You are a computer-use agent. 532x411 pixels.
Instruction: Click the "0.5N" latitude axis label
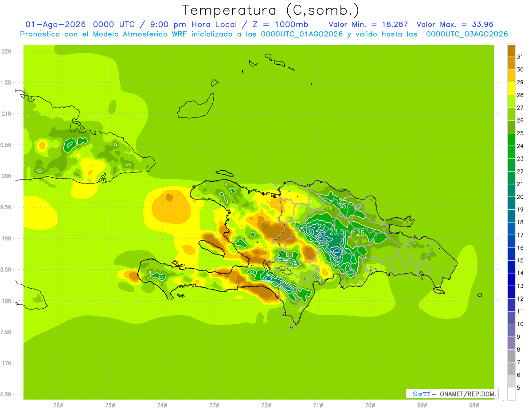click(x=7, y=145)
